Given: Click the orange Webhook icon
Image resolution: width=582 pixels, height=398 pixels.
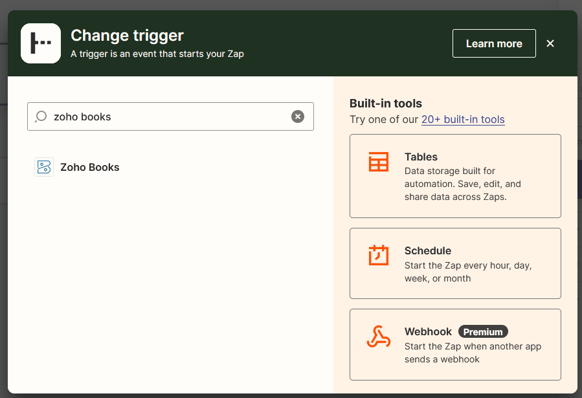Looking at the screenshot, I should pos(379,336).
